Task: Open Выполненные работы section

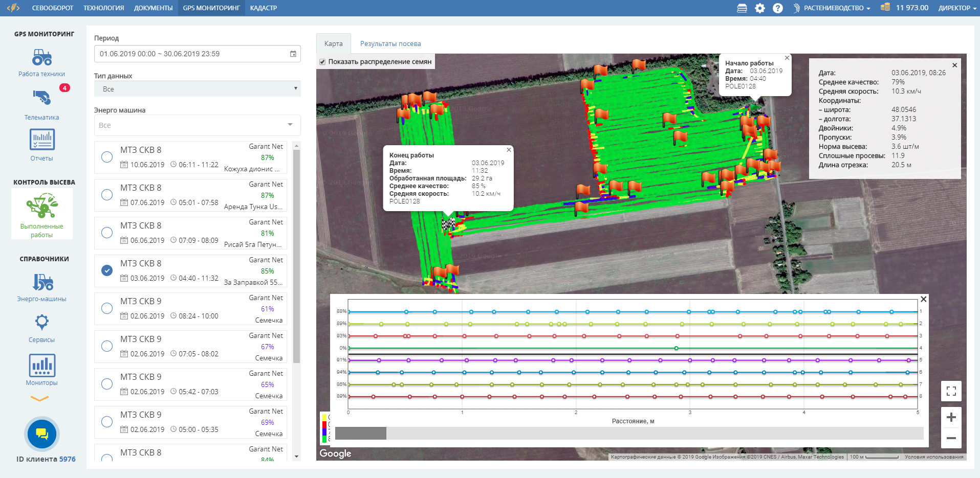Action: coord(42,214)
